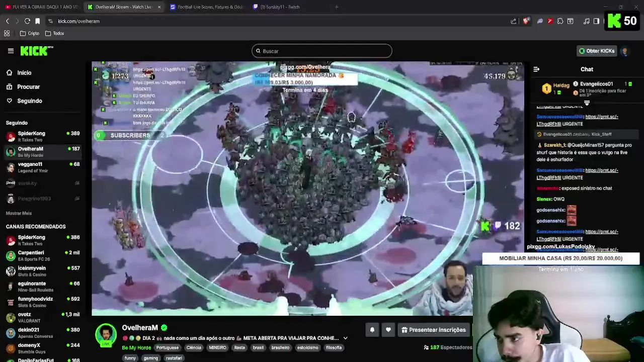The width and height of the screenshot is (644, 362).
Task: Select the estoicismo tag
Action: click(x=307, y=348)
